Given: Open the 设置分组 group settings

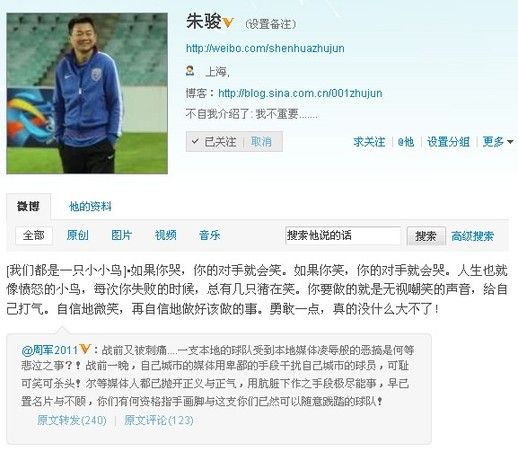Looking at the screenshot, I should (448, 142).
